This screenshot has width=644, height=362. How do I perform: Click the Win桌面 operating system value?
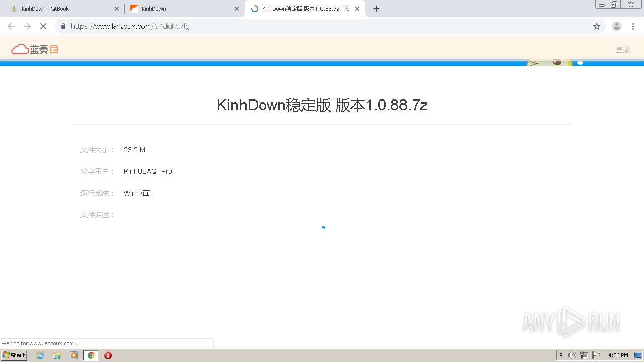click(x=137, y=193)
